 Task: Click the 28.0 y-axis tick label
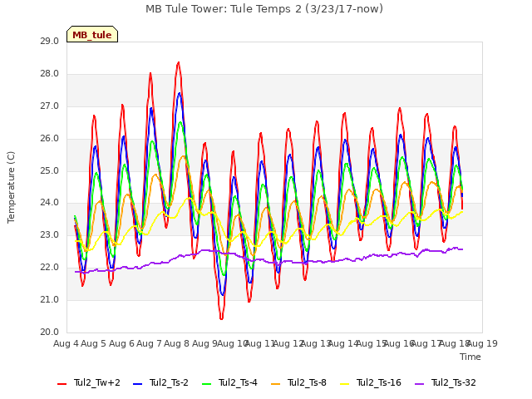tap(49, 74)
